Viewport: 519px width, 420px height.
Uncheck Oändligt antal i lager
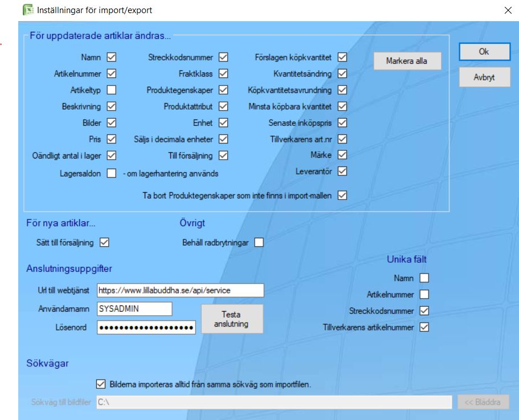[x=112, y=156]
